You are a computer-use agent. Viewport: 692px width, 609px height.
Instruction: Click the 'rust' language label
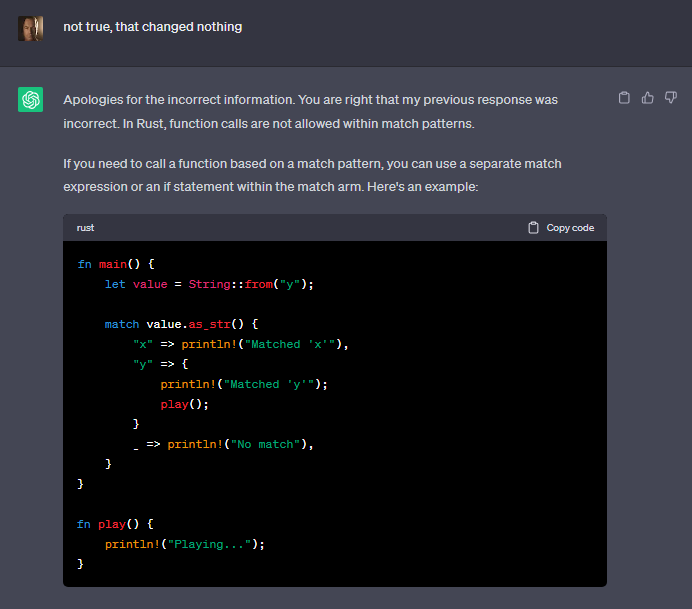(x=85, y=228)
